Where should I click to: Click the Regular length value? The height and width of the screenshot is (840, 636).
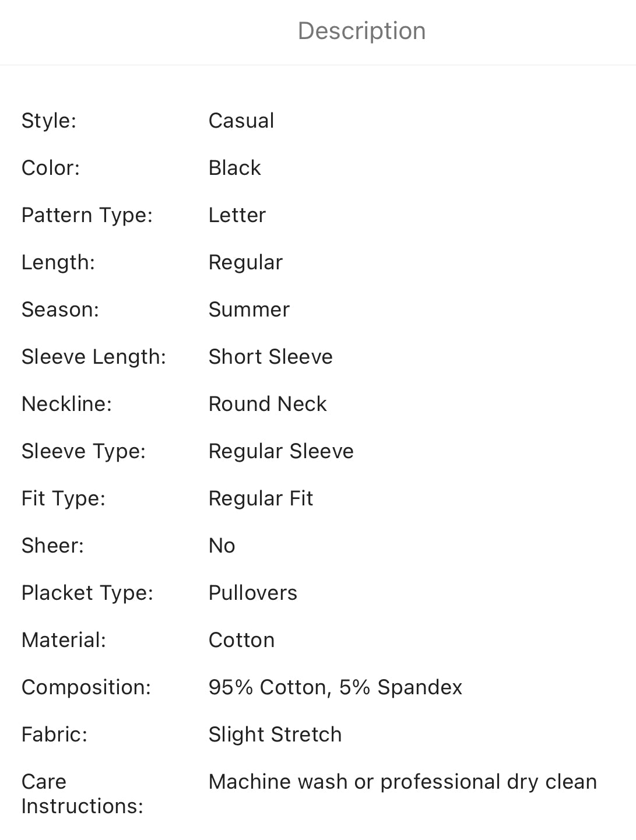(245, 262)
